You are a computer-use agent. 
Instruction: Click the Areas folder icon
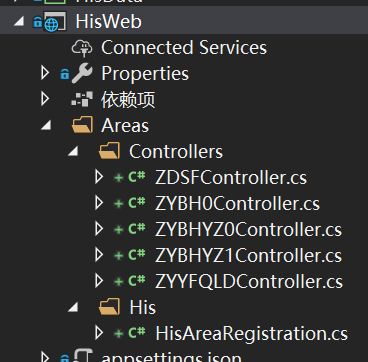(x=82, y=125)
